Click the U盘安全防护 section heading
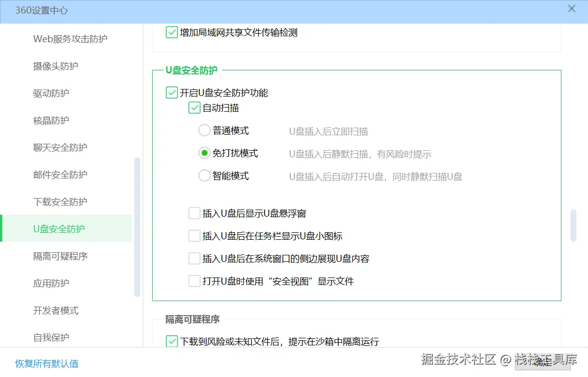 tap(191, 70)
